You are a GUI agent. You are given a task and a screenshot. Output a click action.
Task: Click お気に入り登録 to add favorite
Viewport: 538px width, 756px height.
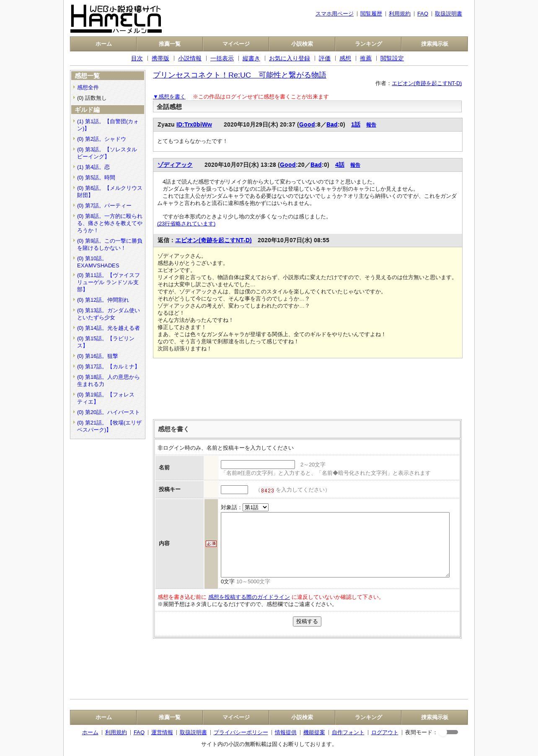click(x=290, y=59)
